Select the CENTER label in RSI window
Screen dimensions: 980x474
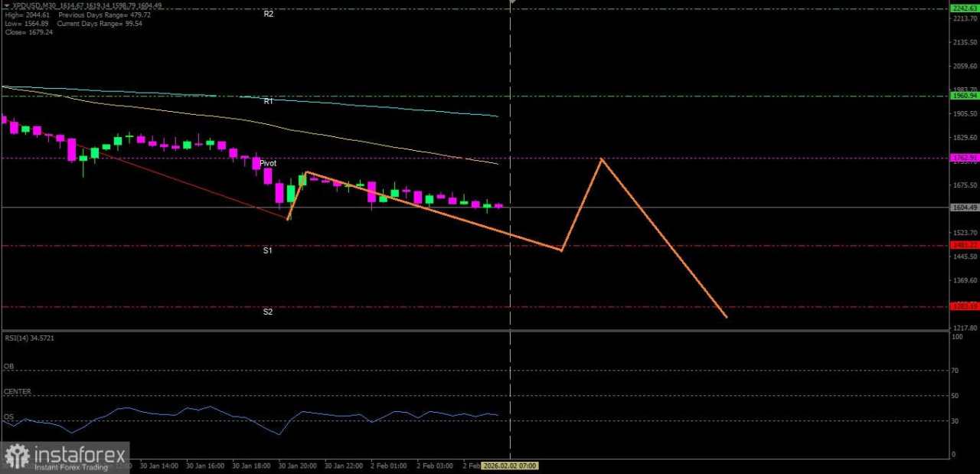(17, 391)
